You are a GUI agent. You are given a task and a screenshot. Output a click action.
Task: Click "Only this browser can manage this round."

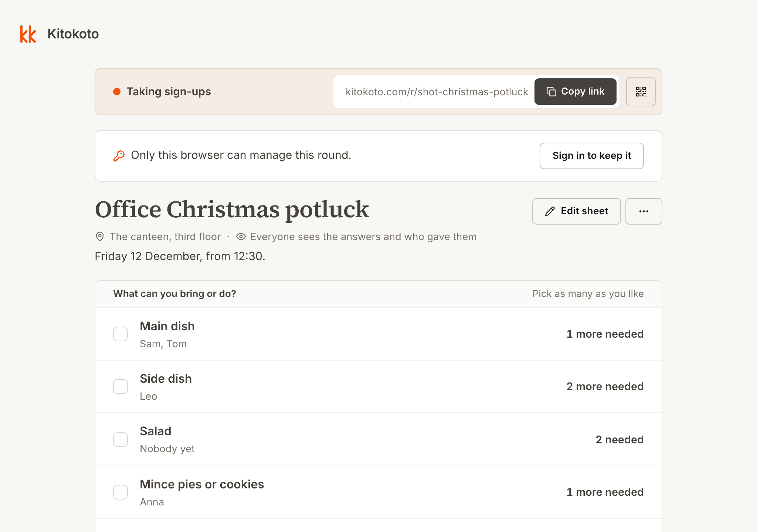[x=241, y=155]
